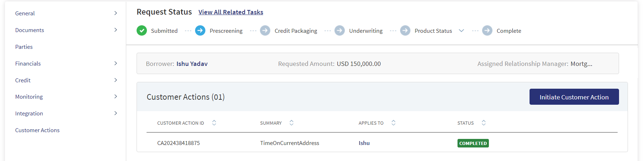This screenshot has width=644, height=161.
Task: Open the Financials menu item
Action: 28,63
